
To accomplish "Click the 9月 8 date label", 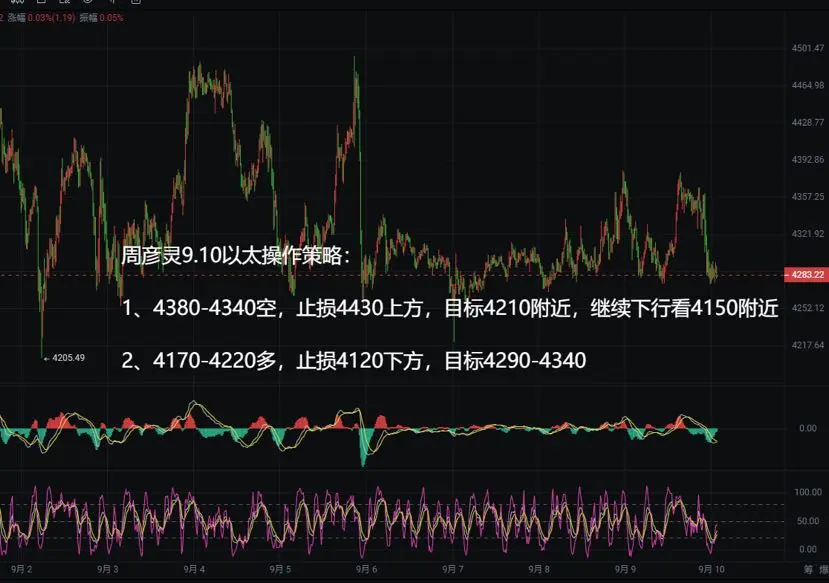I will 539,569.
